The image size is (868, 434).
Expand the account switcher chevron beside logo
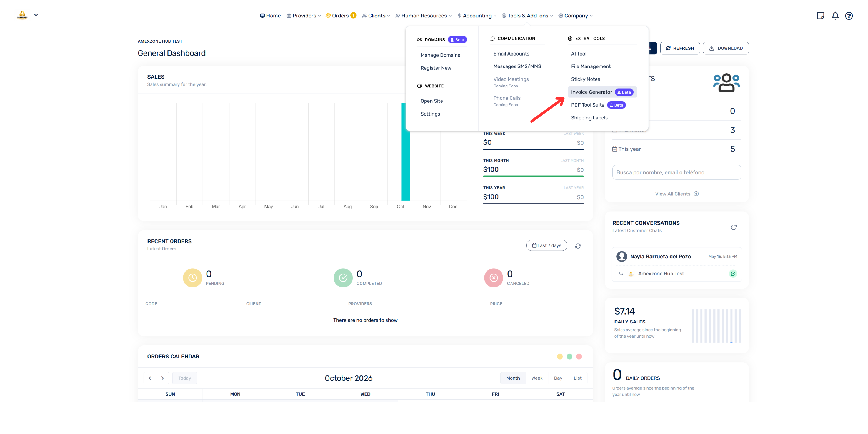(x=36, y=15)
